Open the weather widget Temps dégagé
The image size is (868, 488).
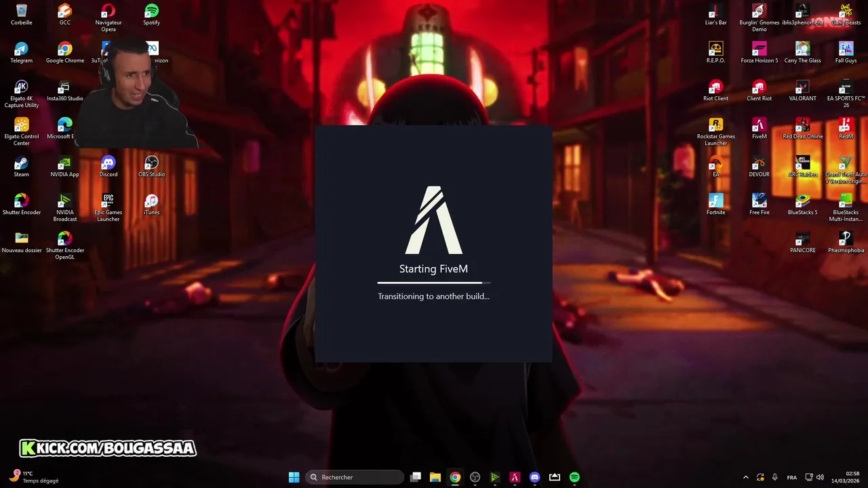35,477
